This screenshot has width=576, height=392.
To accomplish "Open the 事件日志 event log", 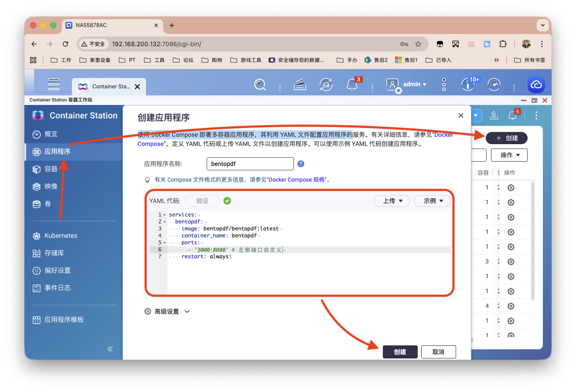I will (58, 288).
